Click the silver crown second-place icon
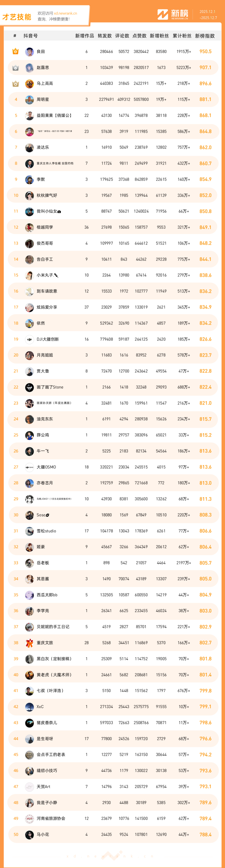The width and height of the screenshot is (225, 868). point(15,68)
